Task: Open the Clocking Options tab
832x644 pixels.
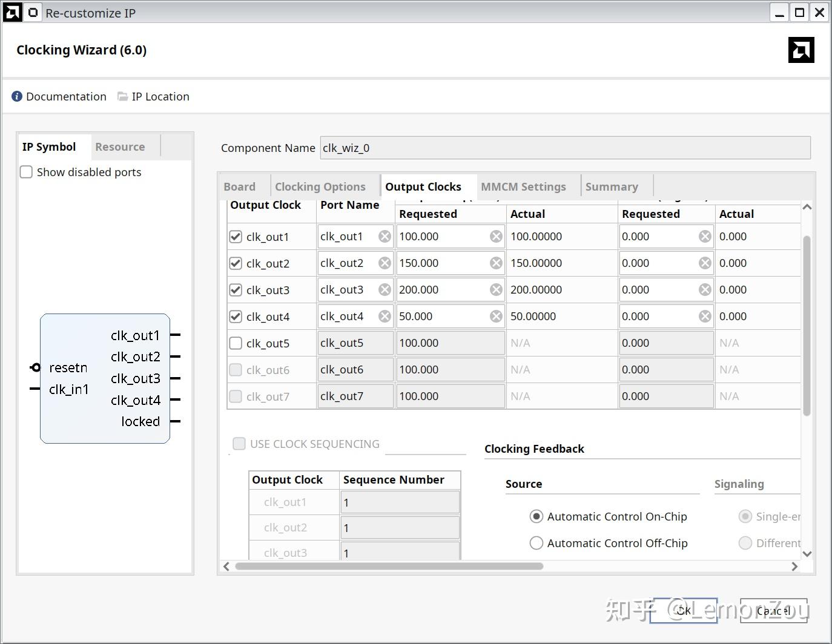Action: pyautogui.click(x=320, y=187)
